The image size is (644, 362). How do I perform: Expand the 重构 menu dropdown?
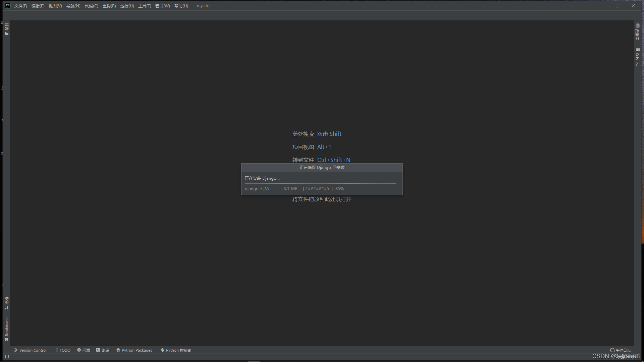(x=108, y=6)
